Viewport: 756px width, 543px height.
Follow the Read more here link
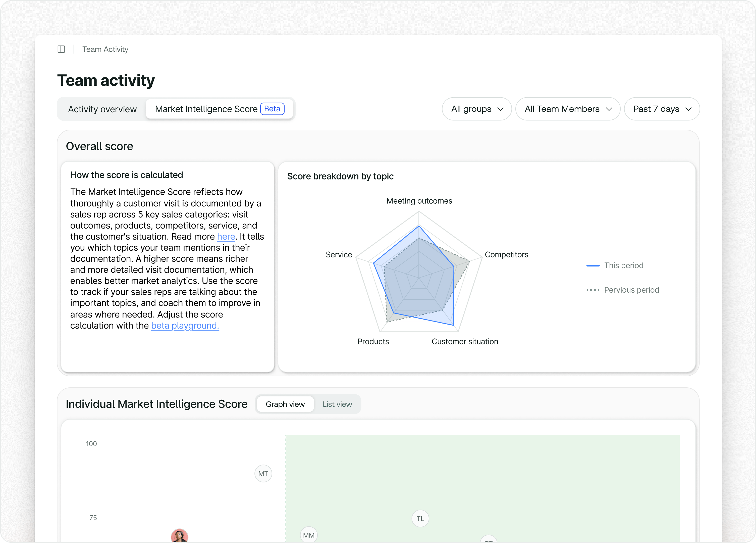coord(226,237)
